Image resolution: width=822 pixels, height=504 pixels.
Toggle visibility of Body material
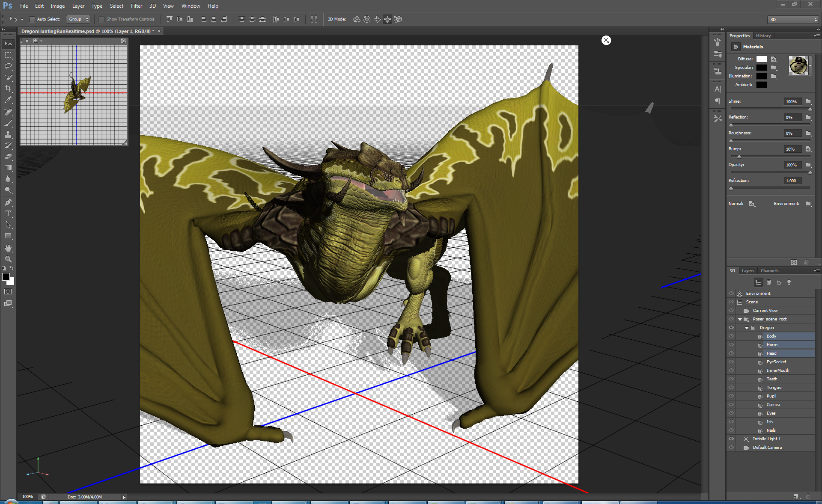point(731,336)
